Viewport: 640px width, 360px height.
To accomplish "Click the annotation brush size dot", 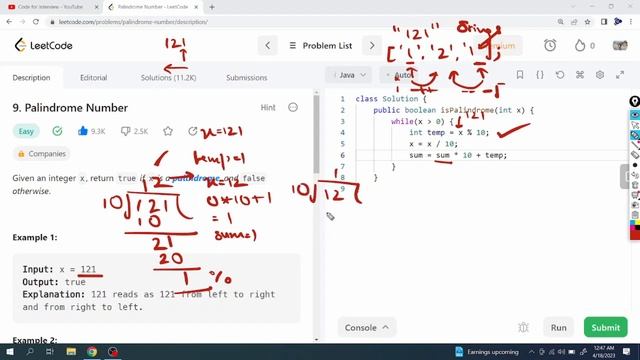I will (x=635, y=165).
